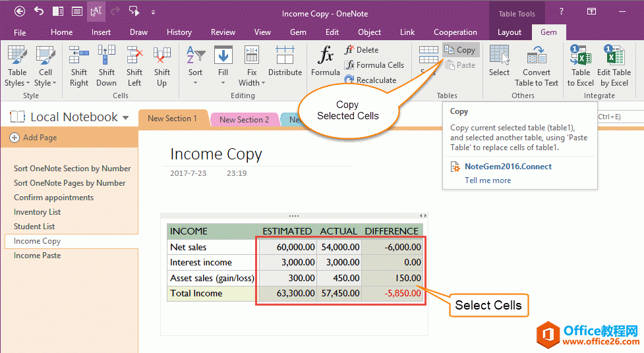The image size is (644, 353).
Task: Open the Layout ribbon tab
Action: pos(510,32)
